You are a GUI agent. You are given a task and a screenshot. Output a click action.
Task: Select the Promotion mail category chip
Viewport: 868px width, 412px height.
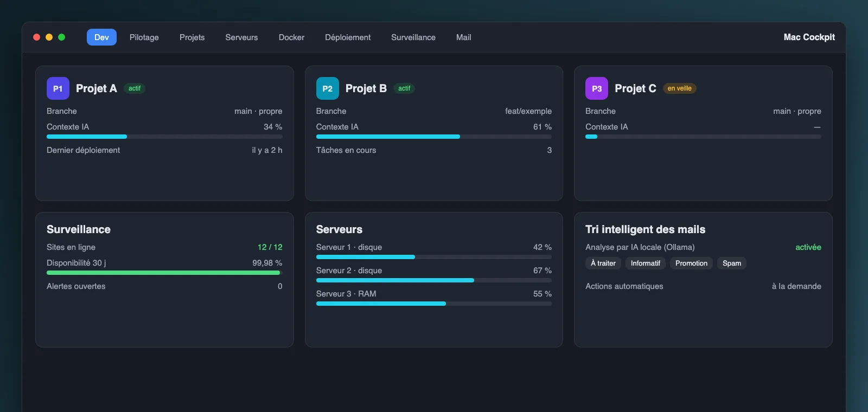(691, 263)
